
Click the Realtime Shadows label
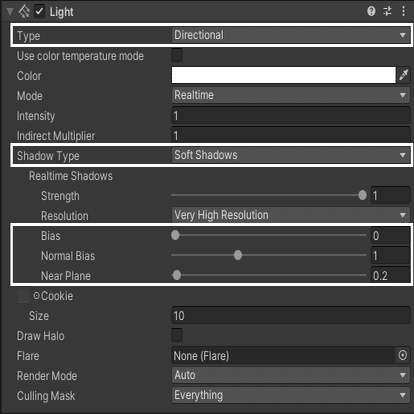pyautogui.click(x=71, y=176)
